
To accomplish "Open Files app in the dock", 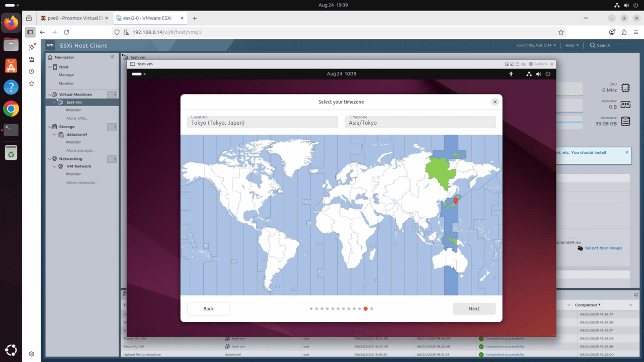I will point(11,44).
